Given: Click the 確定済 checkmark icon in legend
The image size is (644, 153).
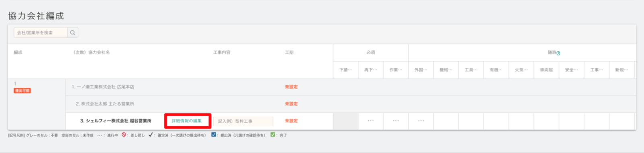Looking at the screenshot, I should click(151, 135).
